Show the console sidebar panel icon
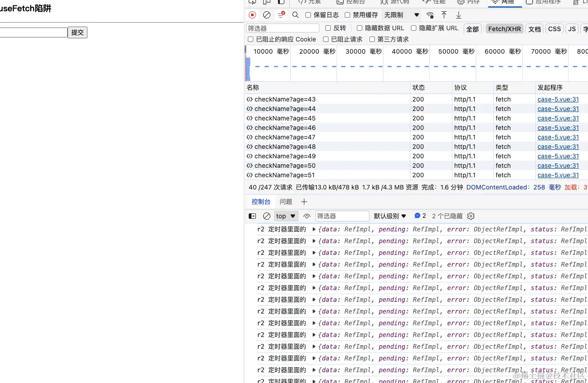 pos(252,216)
